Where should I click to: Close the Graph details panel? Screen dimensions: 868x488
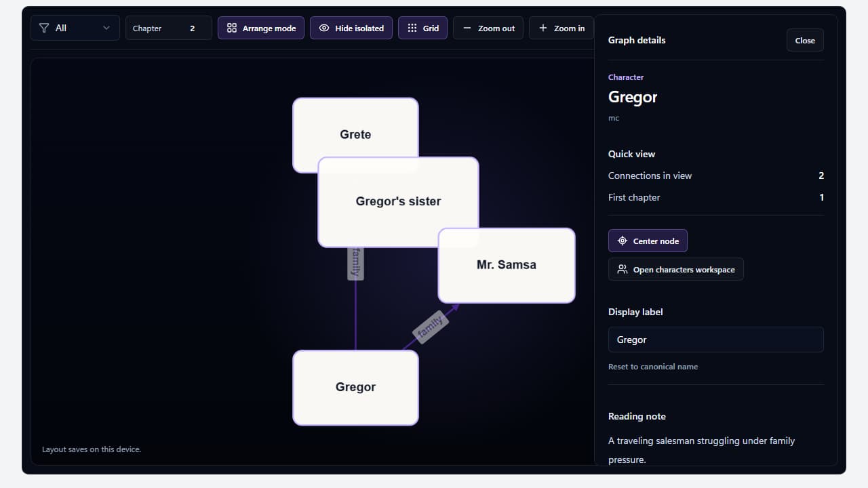(x=805, y=40)
